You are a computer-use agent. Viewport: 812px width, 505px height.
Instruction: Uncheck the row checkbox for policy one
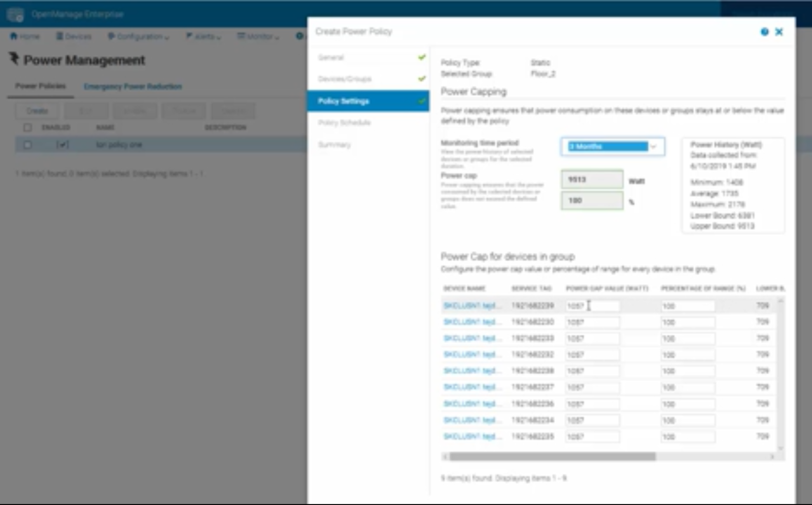point(28,145)
